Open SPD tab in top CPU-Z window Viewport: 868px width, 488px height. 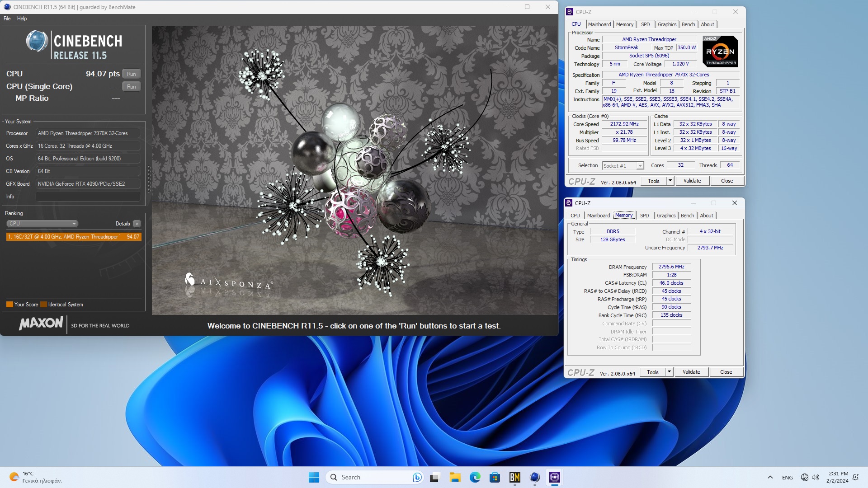point(646,24)
